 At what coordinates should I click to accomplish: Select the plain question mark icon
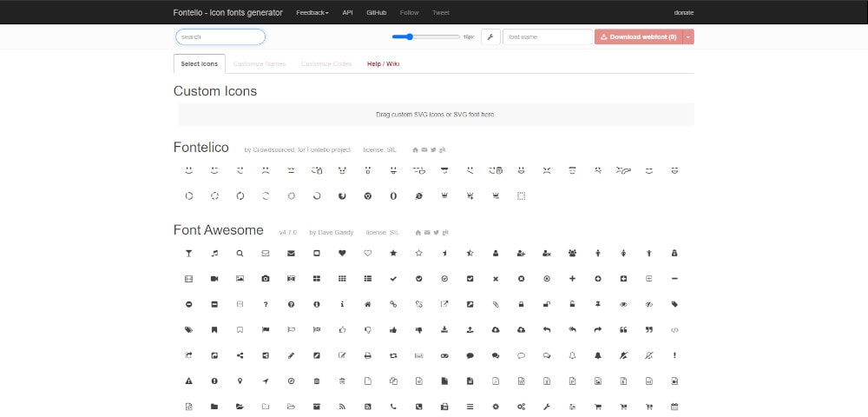click(266, 304)
